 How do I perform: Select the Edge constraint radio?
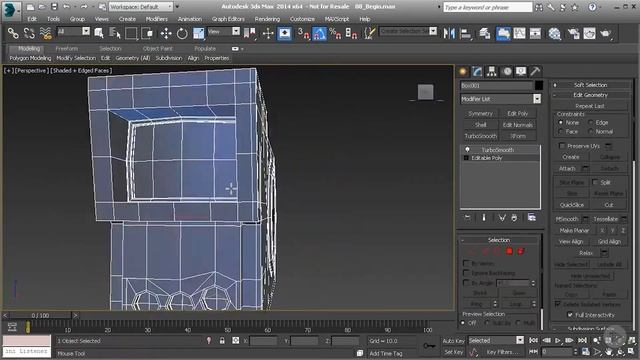pos(591,122)
